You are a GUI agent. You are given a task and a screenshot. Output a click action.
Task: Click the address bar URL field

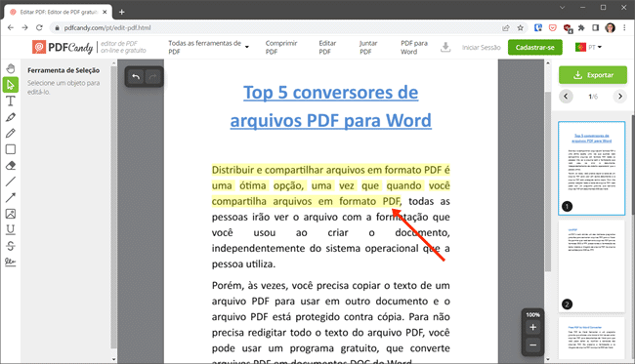[x=275, y=28]
